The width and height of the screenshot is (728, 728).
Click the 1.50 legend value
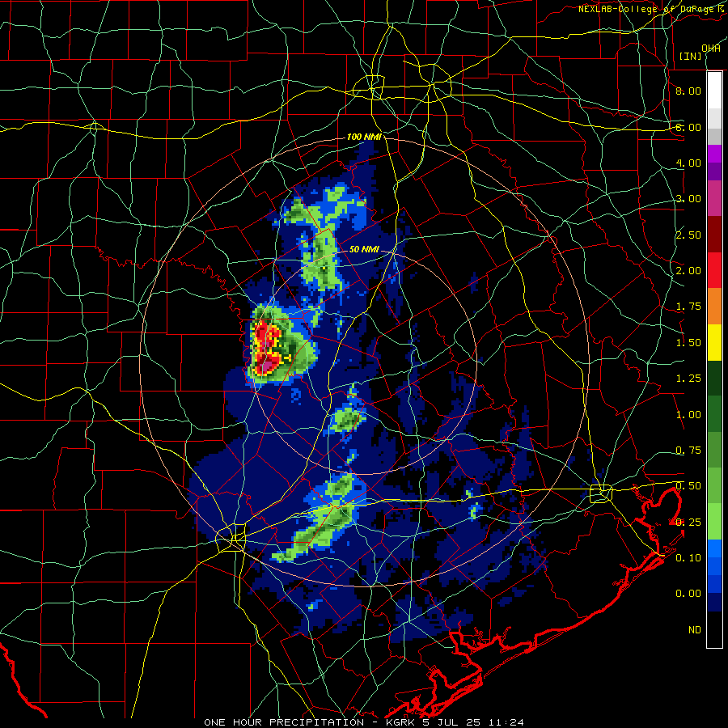[x=688, y=343]
